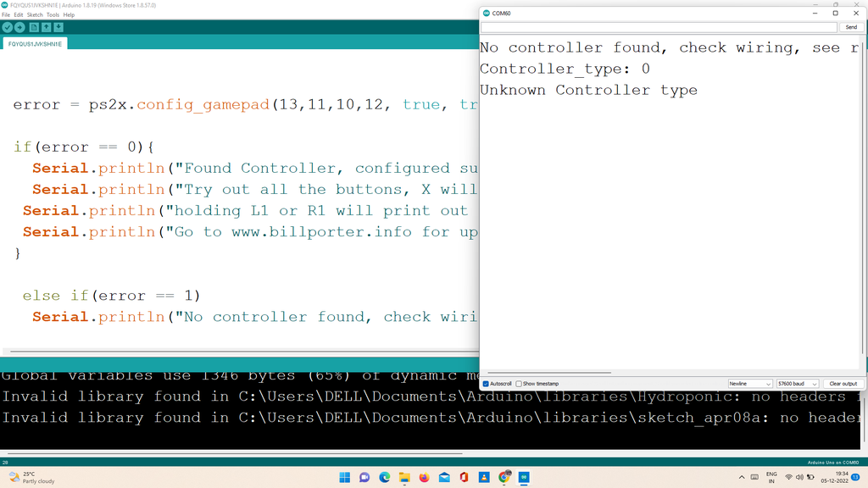Open the notification count badge
Image resolution: width=868 pixels, height=488 pixels.
click(856, 478)
